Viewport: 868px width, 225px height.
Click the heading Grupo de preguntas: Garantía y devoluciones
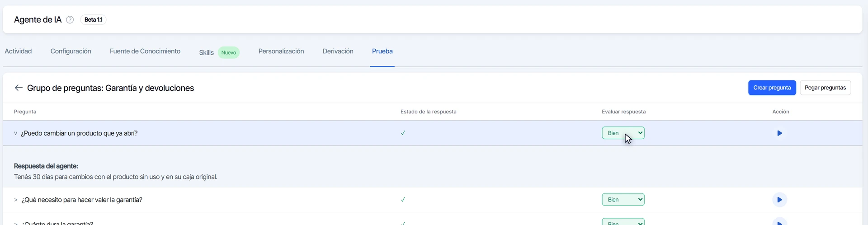point(110,88)
